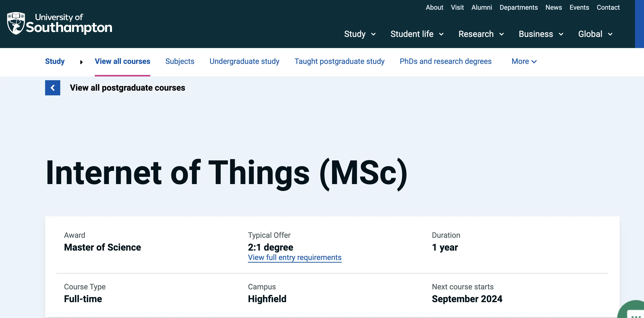Screen dimensions: 644x318
Task: Open the Research dropdown menu
Action: click(481, 34)
